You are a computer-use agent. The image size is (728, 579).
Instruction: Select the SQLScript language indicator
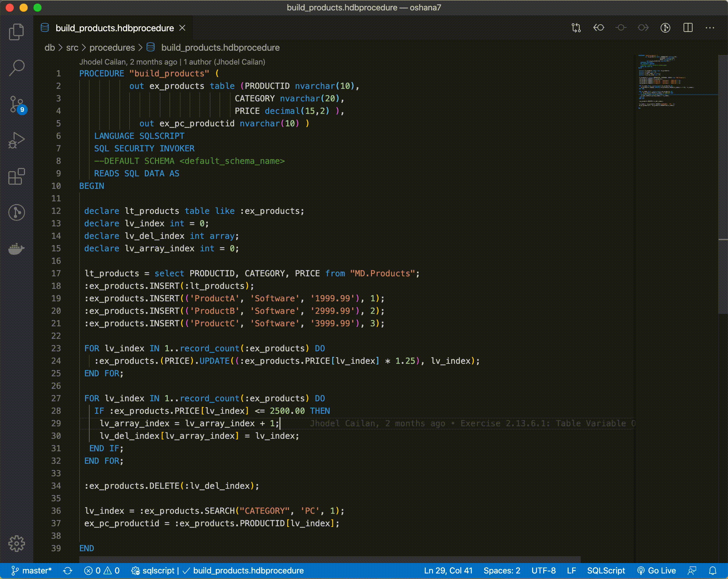606,570
